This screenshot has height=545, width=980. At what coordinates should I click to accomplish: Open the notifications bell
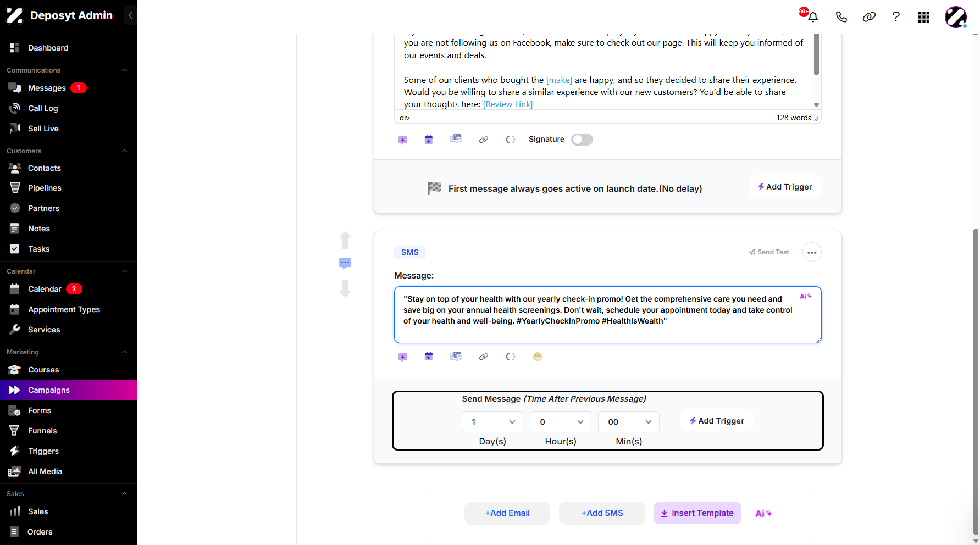813,17
